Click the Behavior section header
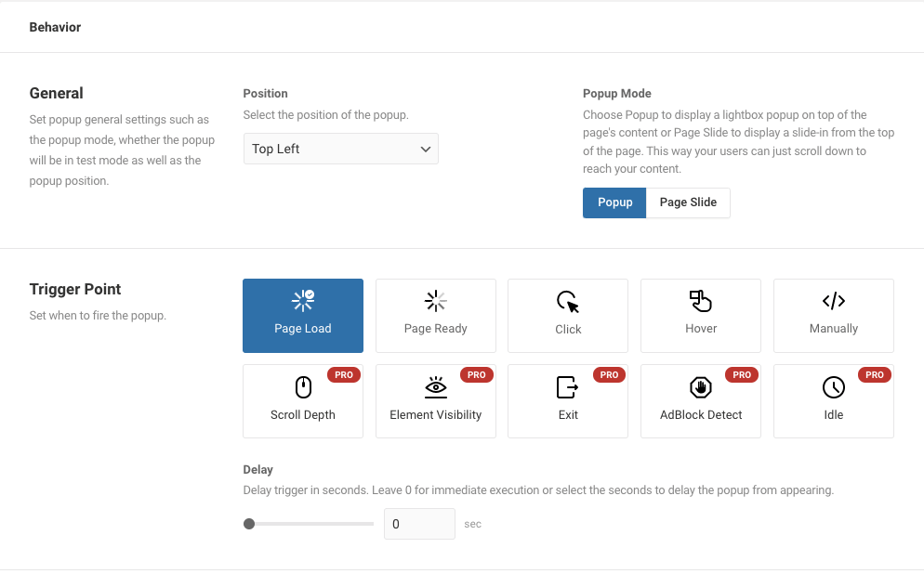The width and height of the screenshot is (924, 574). 56,27
